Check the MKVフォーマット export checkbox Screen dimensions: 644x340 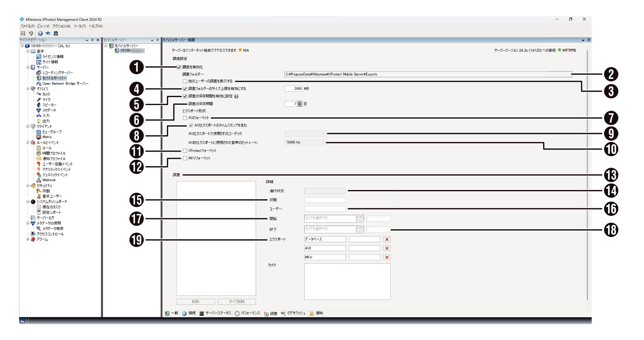[x=185, y=158]
